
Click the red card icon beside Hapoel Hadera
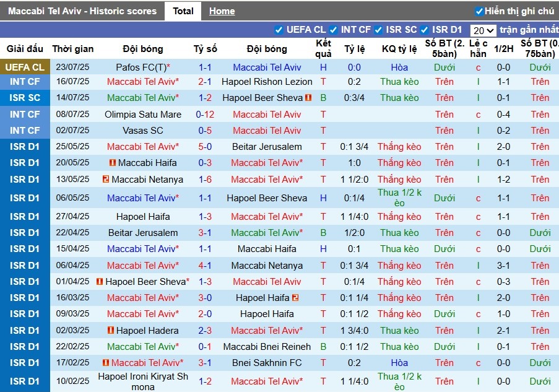[111, 330]
